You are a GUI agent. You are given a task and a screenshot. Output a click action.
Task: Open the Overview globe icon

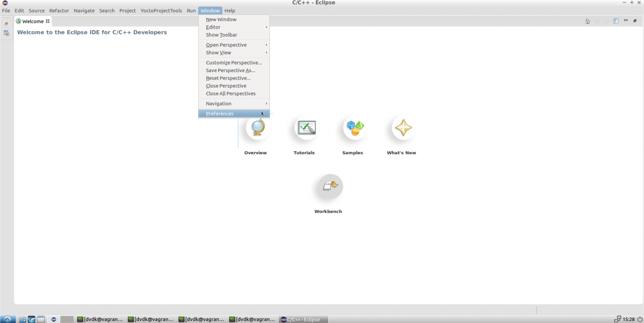(257, 128)
